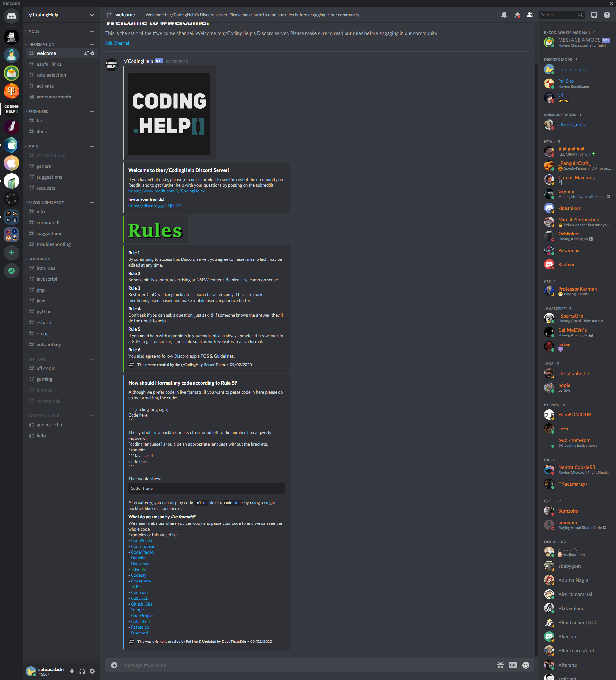The image size is (616, 680).
Task: Open r/CodingHelp server dropdown menu
Action: coord(92,15)
